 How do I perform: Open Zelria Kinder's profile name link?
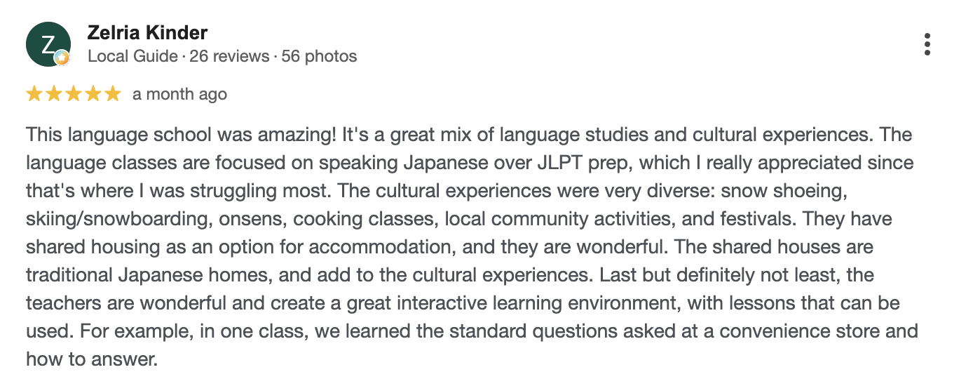pos(147,32)
